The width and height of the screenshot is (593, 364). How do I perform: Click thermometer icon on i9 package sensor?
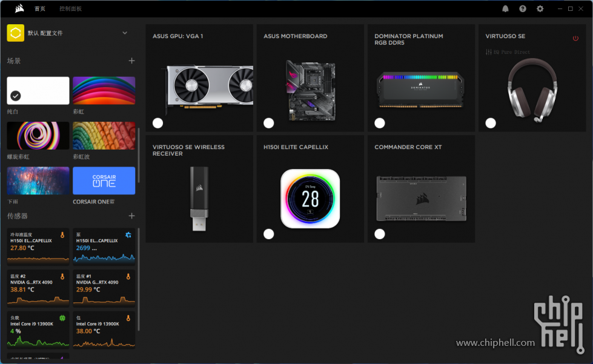point(128,318)
